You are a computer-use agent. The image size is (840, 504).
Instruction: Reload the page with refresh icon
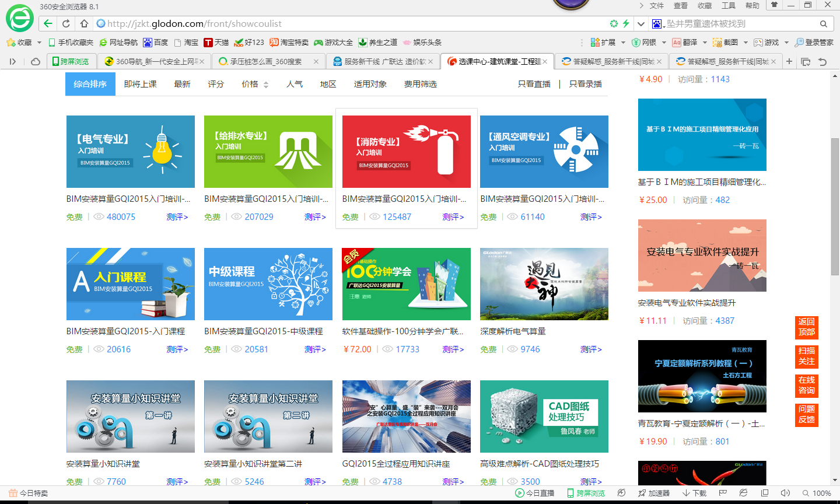[x=66, y=23]
